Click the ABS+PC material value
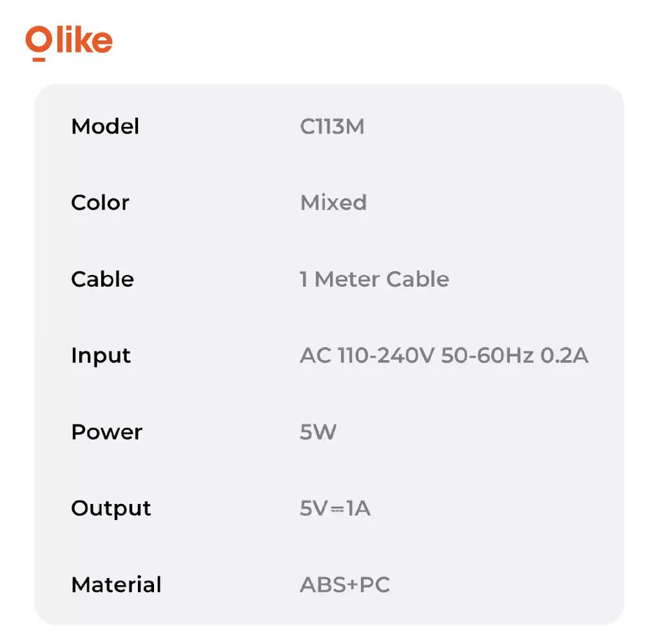Viewport: 672px width, 641px height. tap(345, 585)
